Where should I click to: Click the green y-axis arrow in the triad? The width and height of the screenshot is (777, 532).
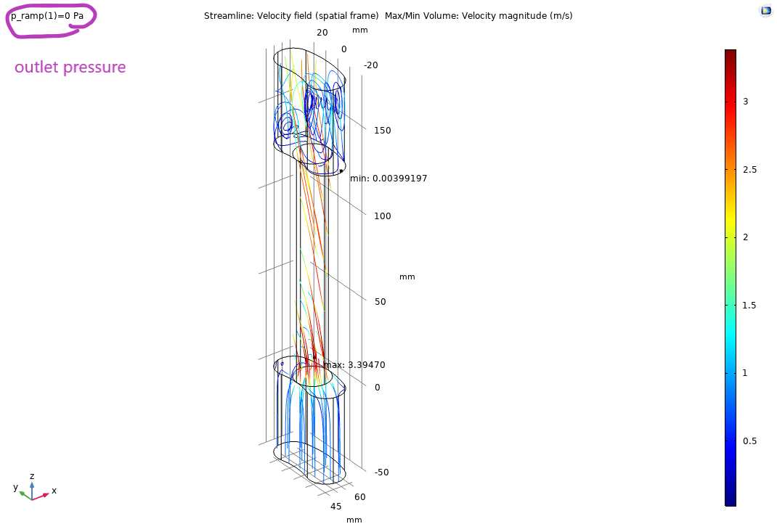point(24,494)
